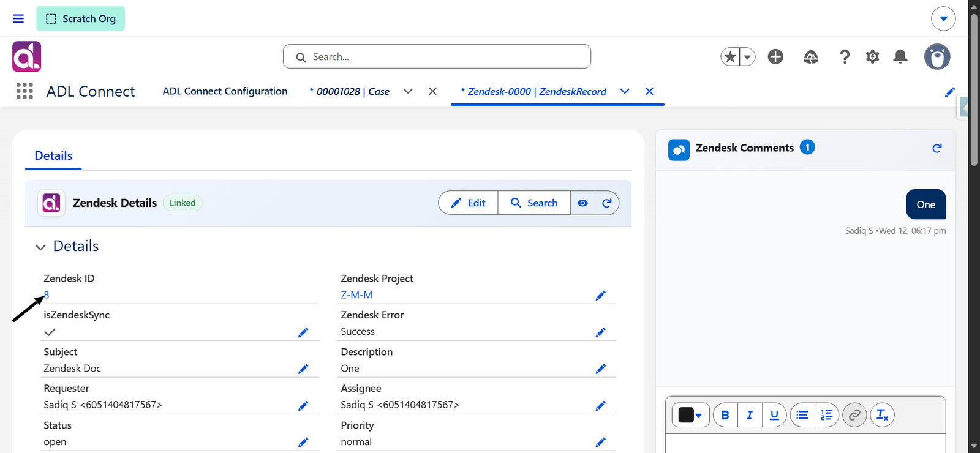The width and height of the screenshot is (980, 453).
Task: Collapse the Details section chevron
Action: 40,247
